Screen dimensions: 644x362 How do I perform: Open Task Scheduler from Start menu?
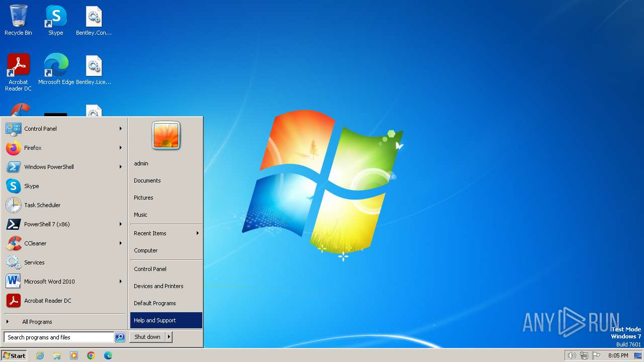tap(64, 205)
